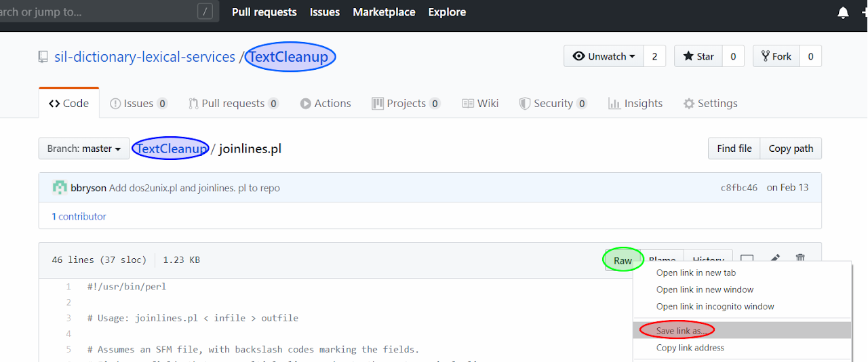The width and height of the screenshot is (868, 362).
Task: Open Issues in top navigation
Action: [325, 12]
